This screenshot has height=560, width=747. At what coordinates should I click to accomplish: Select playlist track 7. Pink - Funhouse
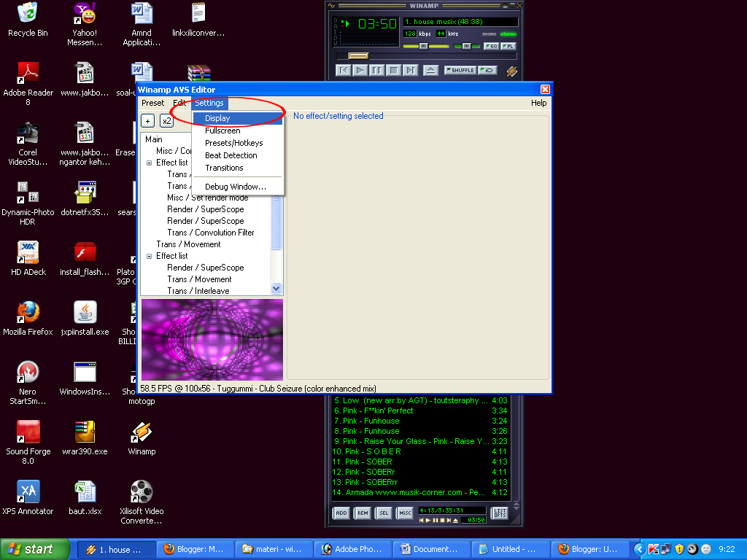pyautogui.click(x=421, y=421)
